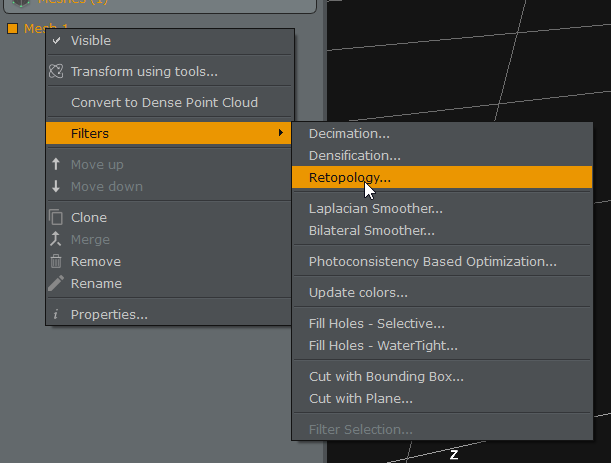
Task: Select Fill Holes - WaterTight
Action: click(442, 345)
